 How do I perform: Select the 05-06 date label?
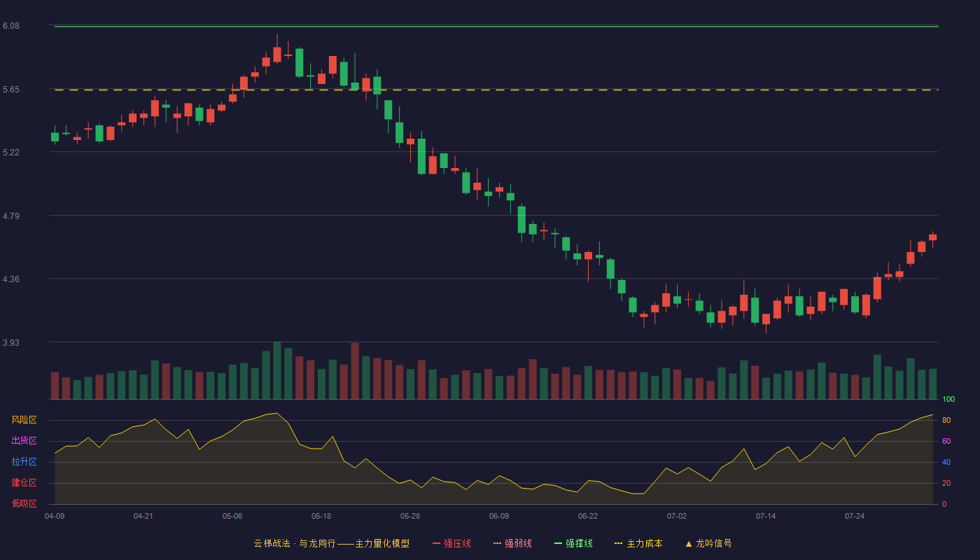[x=232, y=516]
